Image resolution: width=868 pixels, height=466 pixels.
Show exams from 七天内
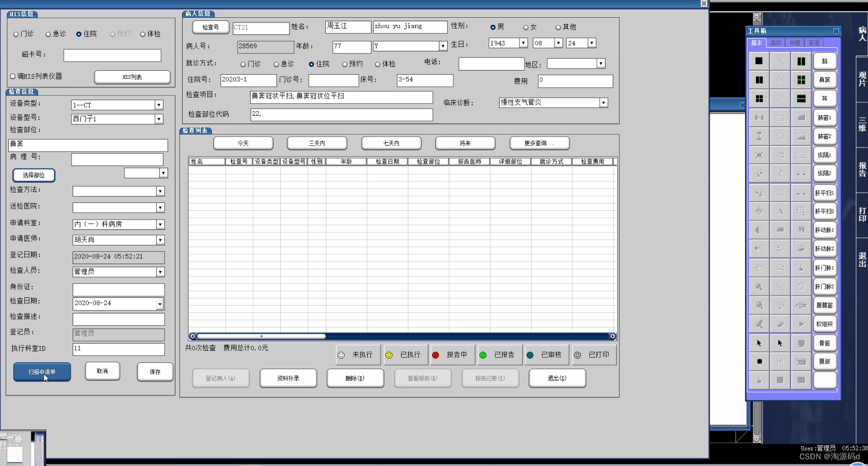391,143
